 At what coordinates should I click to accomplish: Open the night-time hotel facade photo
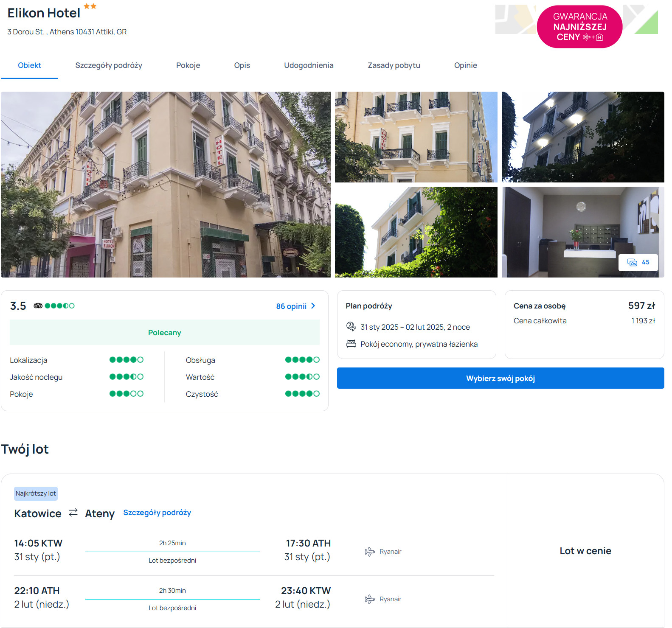point(582,137)
